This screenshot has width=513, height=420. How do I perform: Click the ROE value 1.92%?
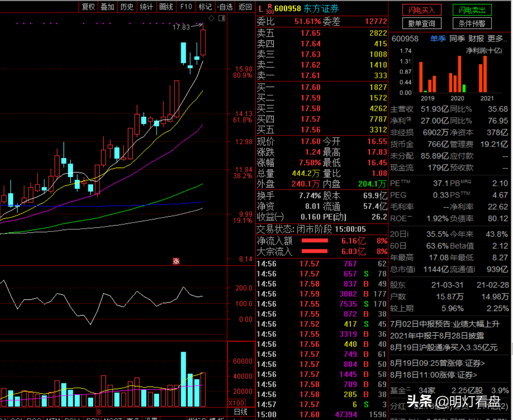coord(437,218)
